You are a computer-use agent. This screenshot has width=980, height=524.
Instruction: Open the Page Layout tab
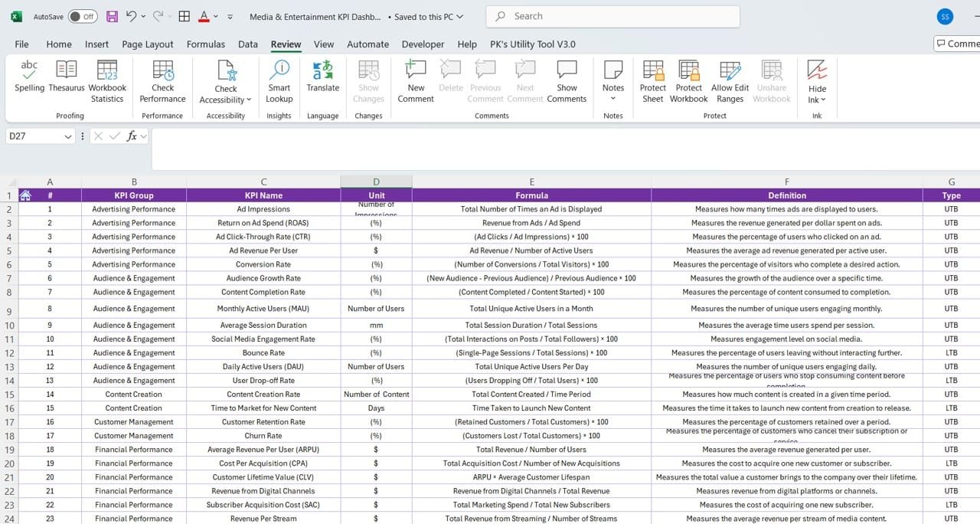(148, 44)
